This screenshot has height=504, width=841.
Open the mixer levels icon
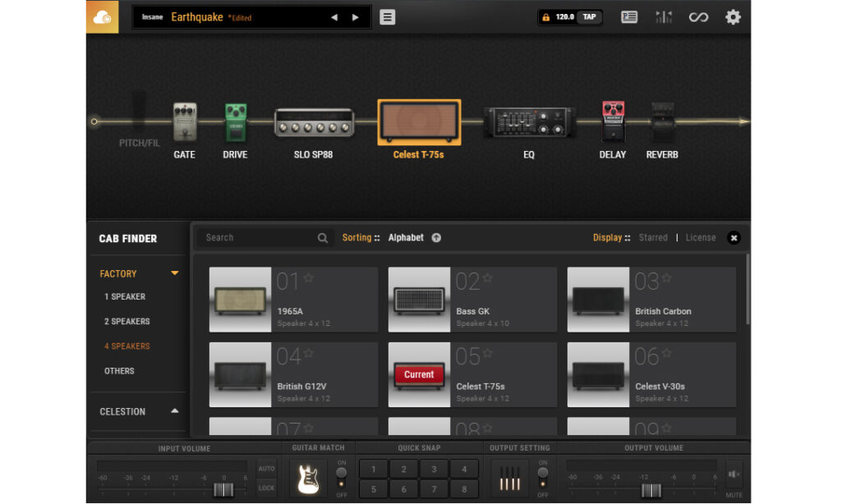point(664,17)
